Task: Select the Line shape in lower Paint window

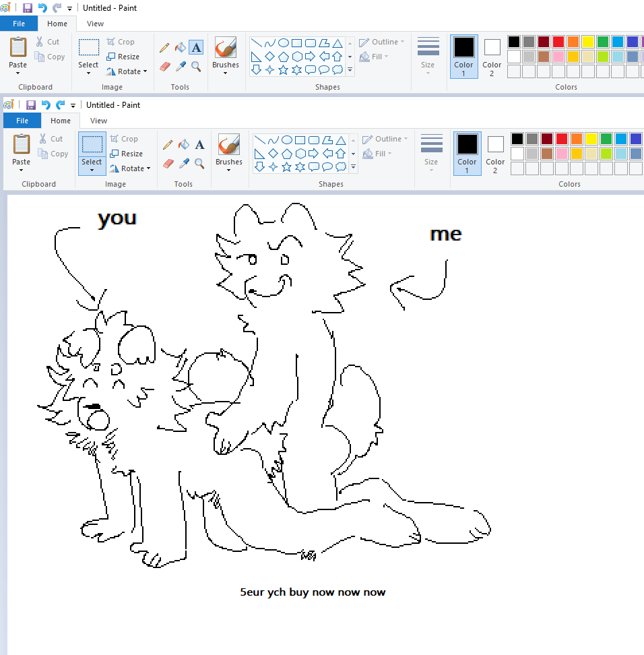Action: pyautogui.click(x=260, y=140)
